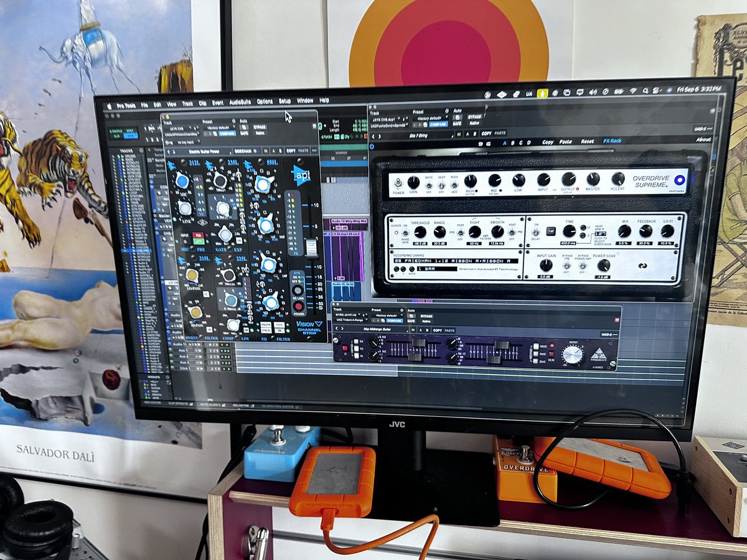Image resolution: width=747 pixels, height=560 pixels.
Task: Click the delay FEEDBACK knob
Action: tap(646, 231)
